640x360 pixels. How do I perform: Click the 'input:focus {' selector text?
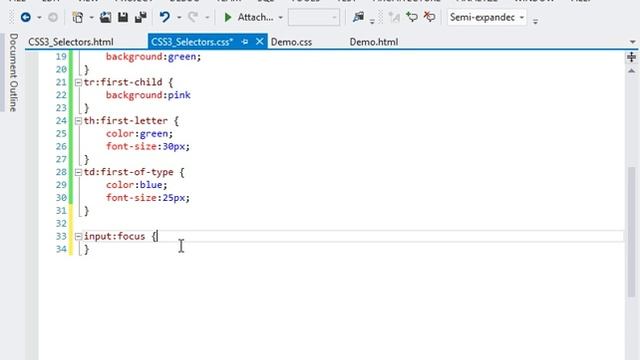120,236
